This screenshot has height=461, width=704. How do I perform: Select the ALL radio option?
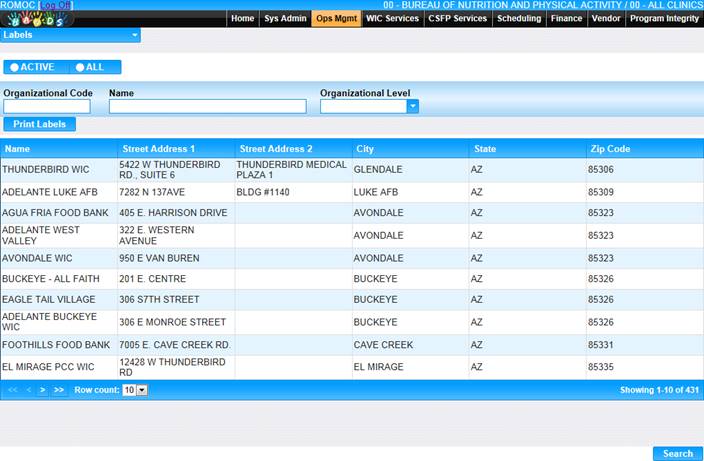[x=80, y=67]
